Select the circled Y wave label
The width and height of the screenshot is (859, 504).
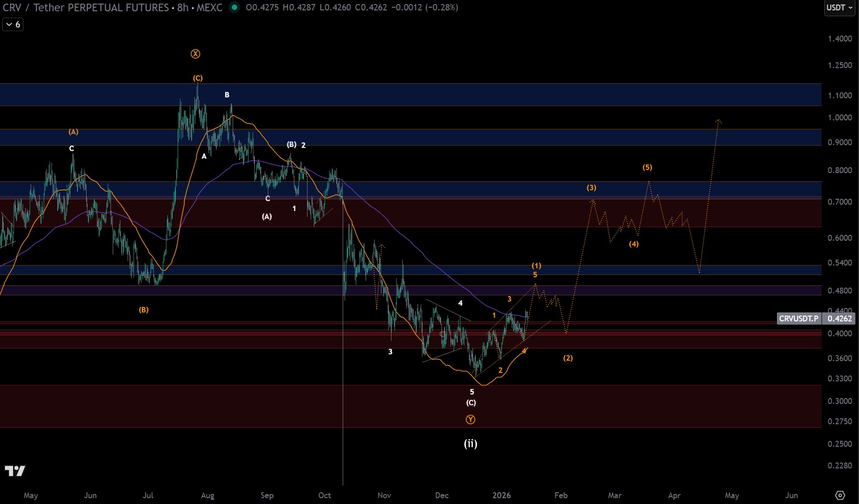click(x=470, y=420)
